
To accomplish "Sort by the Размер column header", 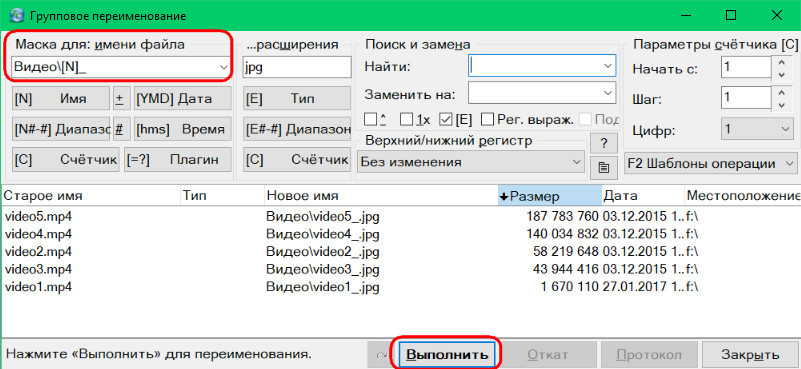I will click(550, 196).
